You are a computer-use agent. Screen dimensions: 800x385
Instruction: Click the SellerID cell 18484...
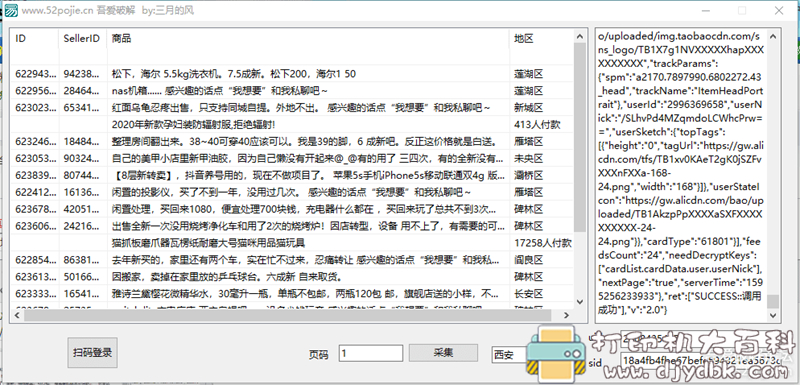[82, 141]
